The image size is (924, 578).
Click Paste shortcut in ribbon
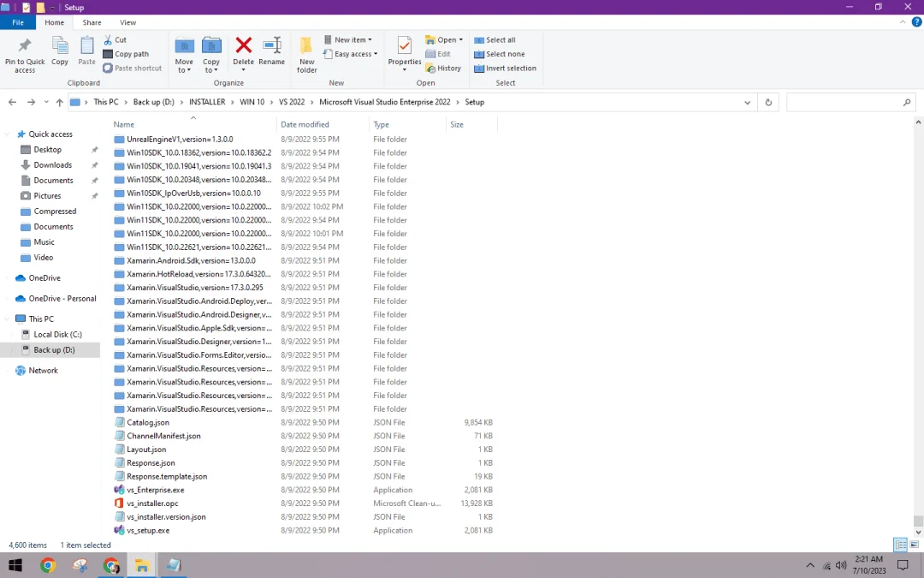point(132,68)
